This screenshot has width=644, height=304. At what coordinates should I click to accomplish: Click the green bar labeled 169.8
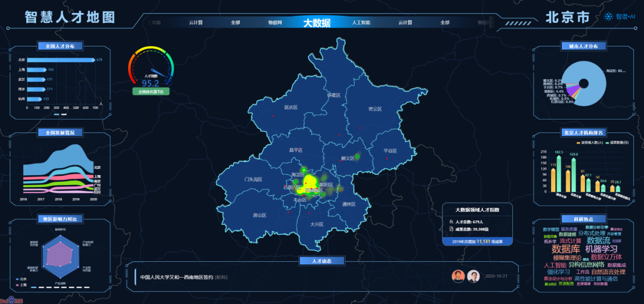(x=574, y=175)
